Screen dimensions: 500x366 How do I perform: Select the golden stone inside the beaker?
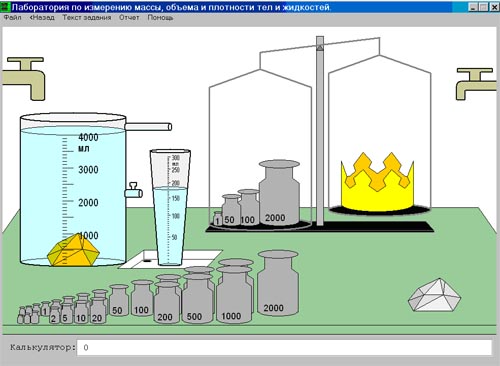point(73,251)
